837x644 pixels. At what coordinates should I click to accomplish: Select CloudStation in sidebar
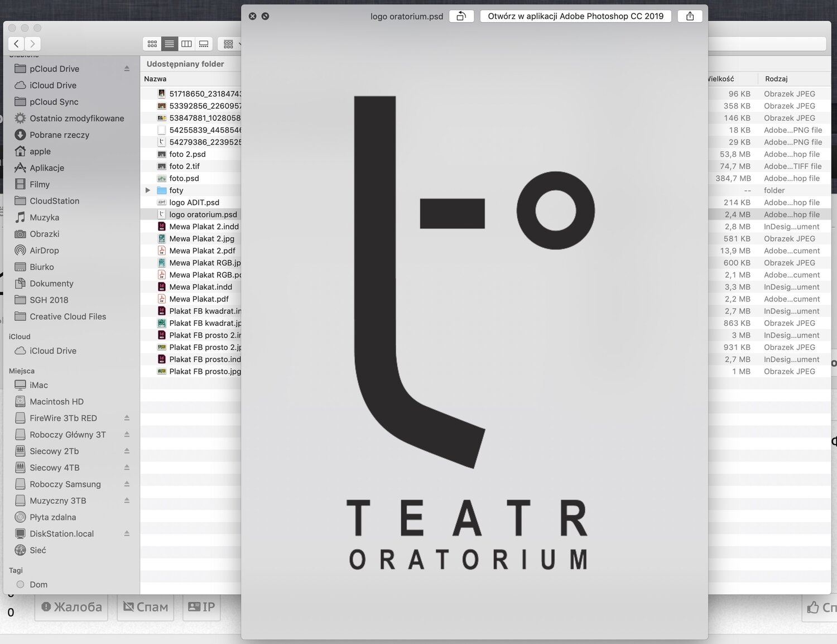(x=54, y=201)
